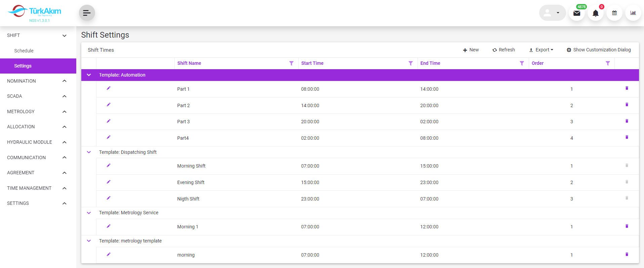This screenshot has height=268, width=644.
Task: Collapse the Template: Dispatching Shift group
Action: coord(89,152)
